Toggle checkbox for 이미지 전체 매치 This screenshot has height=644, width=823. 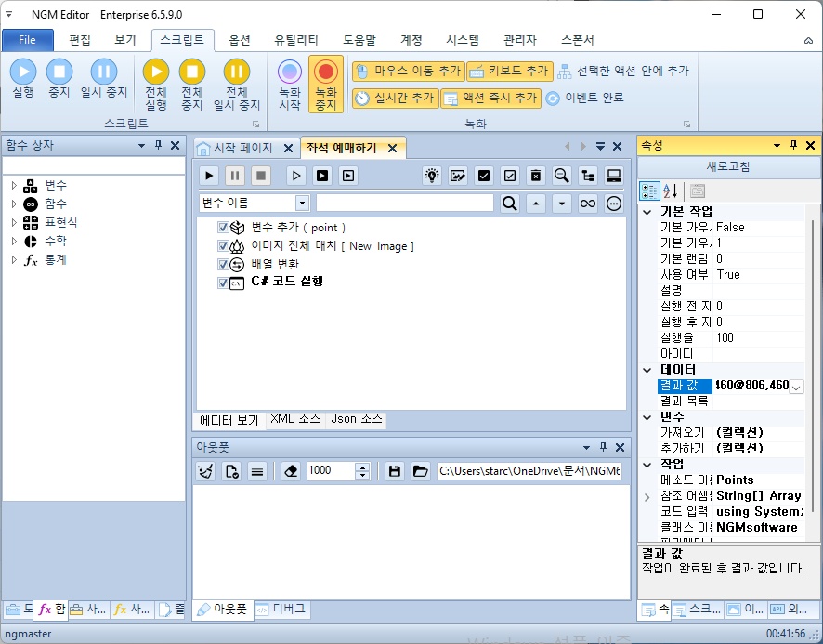pyautogui.click(x=223, y=246)
